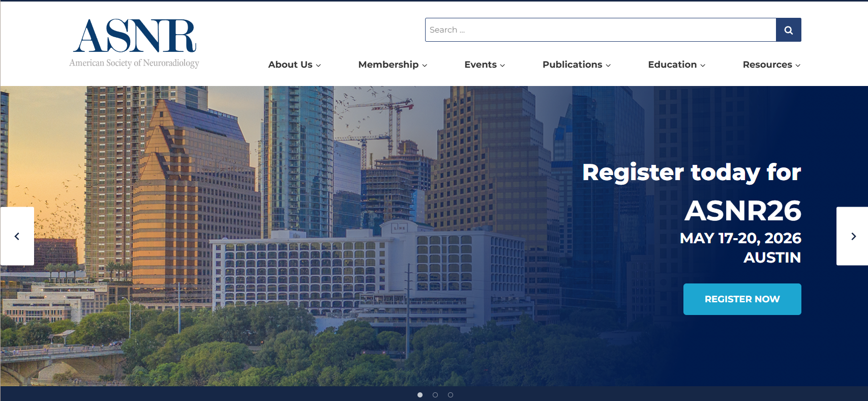Open the About Us menu label
Screen dimensions: 868x401
click(x=290, y=65)
